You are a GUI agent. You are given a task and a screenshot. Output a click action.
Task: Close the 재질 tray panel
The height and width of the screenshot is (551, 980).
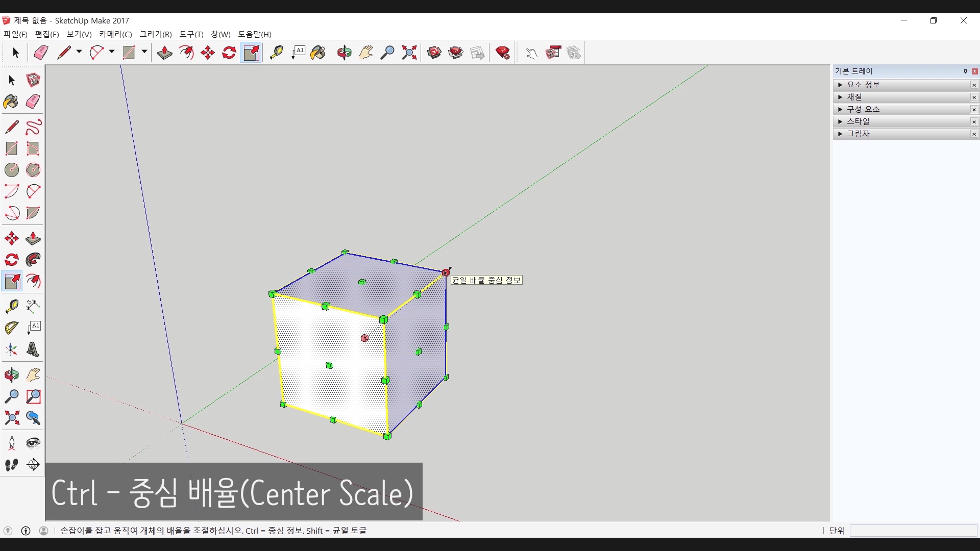pyautogui.click(x=974, y=97)
